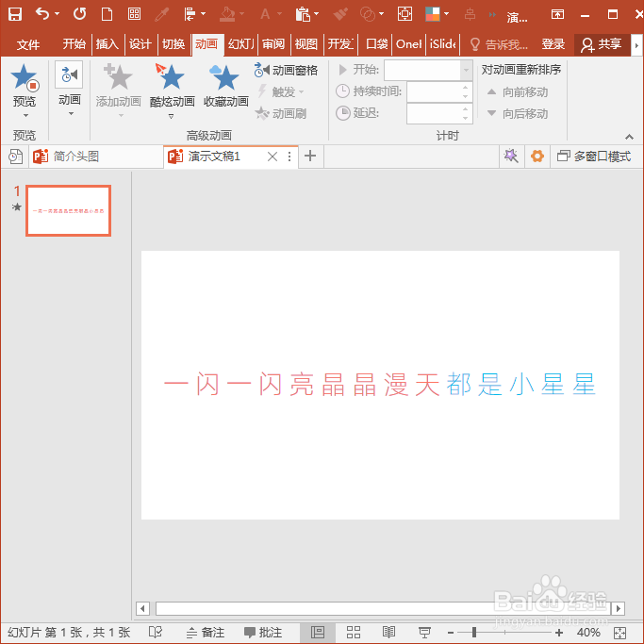Close the 演示文稿1 document tab
This screenshot has width=644, height=644.
coord(272,157)
